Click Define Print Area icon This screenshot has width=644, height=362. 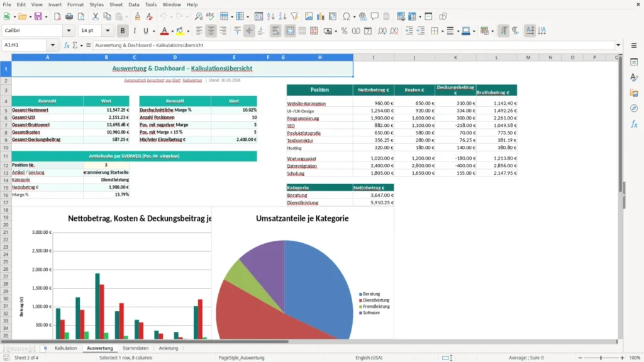401,16
